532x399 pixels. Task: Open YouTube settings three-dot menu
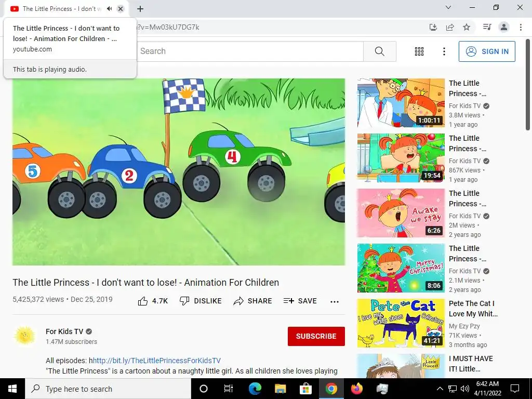[444, 51]
